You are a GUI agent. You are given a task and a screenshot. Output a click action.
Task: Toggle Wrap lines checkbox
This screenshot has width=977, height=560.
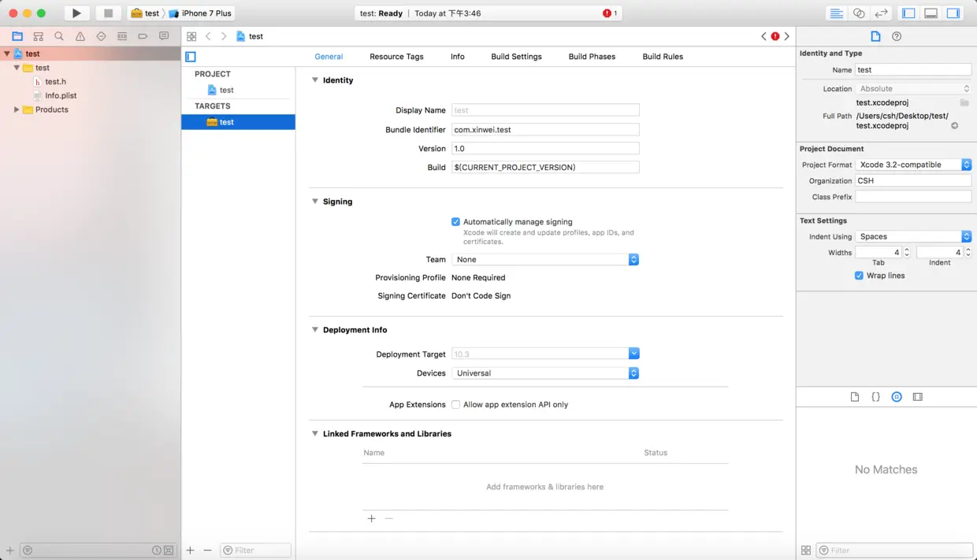(x=859, y=276)
